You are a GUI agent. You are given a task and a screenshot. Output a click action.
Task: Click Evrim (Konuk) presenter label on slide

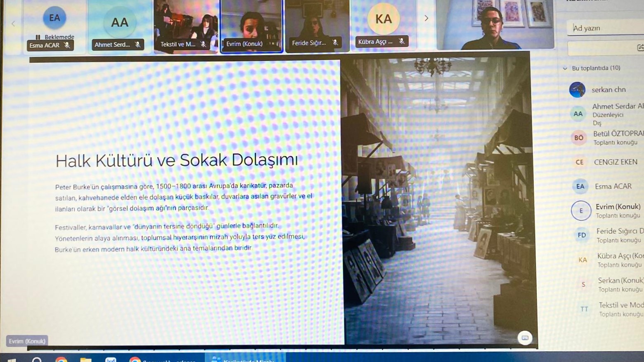pyautogui.click(x=27, y=341)
